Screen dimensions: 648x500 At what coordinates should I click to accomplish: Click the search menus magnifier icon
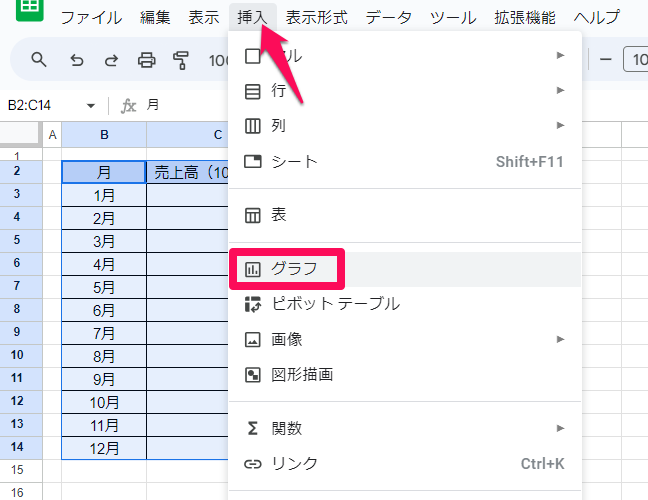click(38, 60)
